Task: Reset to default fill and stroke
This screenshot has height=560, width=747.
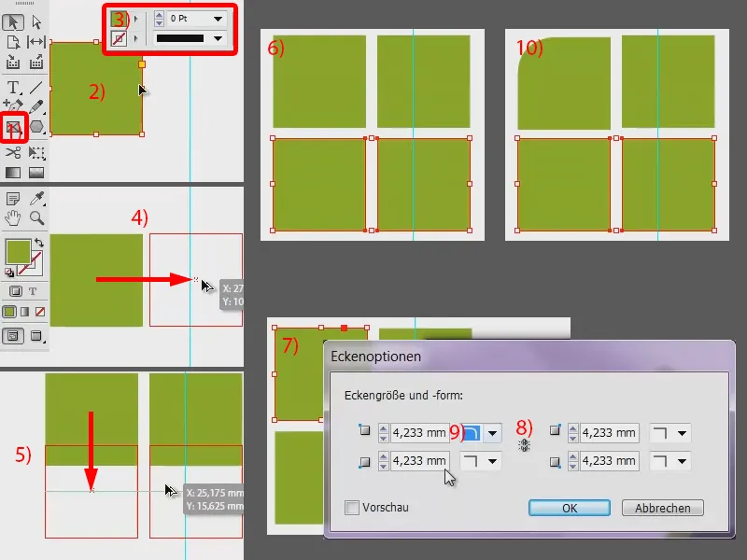Action: 9,273
